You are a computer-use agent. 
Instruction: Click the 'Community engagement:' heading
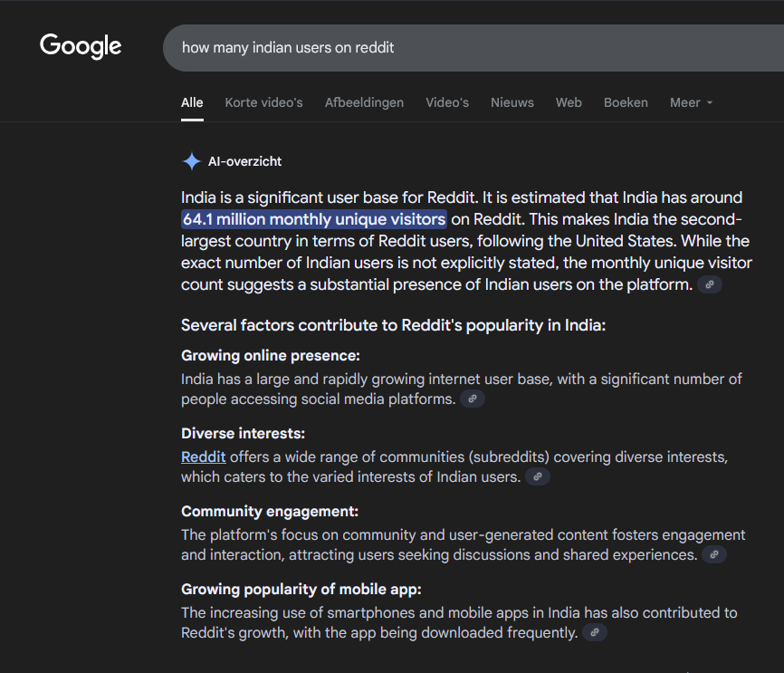coord(270,512)
